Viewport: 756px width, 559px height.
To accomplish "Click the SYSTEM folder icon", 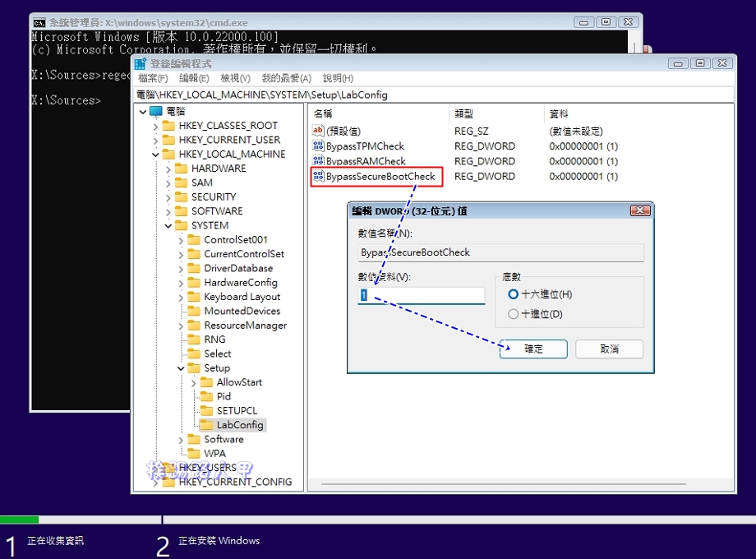I will click(x=182, y=225).
